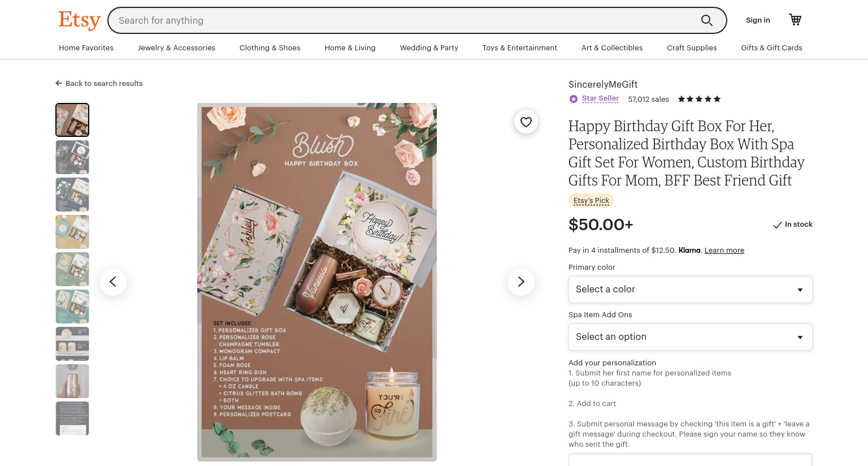868x466 pixels.
Task: Open the Spa Item Add Ons dropdown
Action: click(x=691, y=337)
